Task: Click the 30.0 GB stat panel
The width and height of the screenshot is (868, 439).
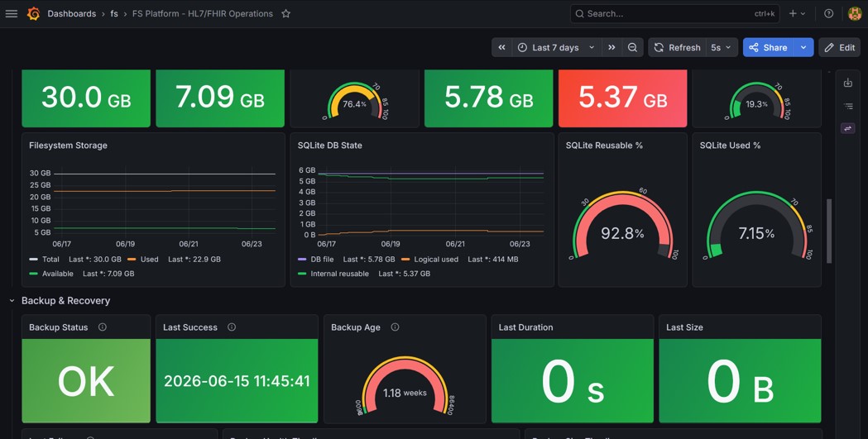Action: 86,98
